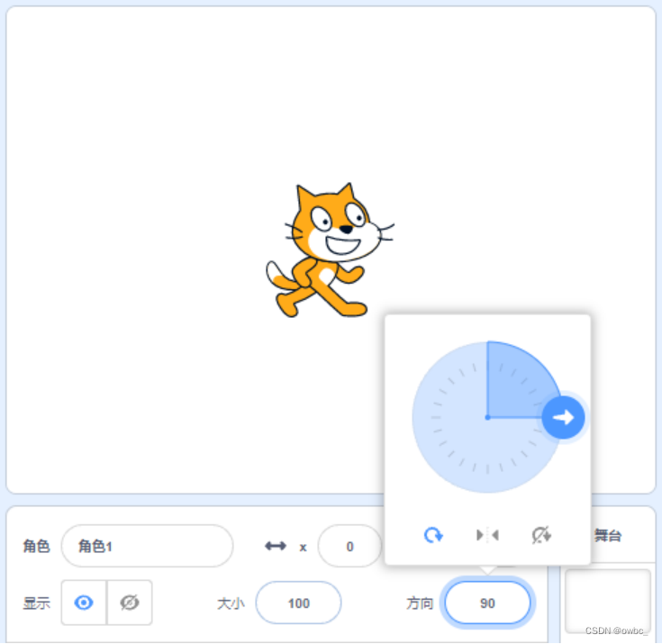
Task: Hide the sprite with the crossed-eye icon
Action: point(130,603)
